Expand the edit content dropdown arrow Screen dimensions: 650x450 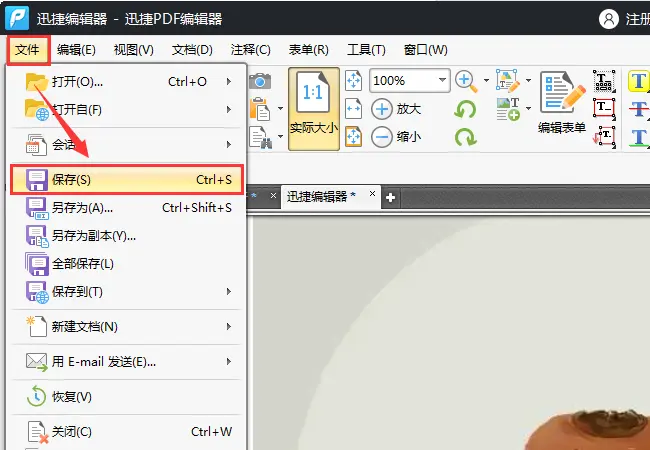click(x=529, y=80)
